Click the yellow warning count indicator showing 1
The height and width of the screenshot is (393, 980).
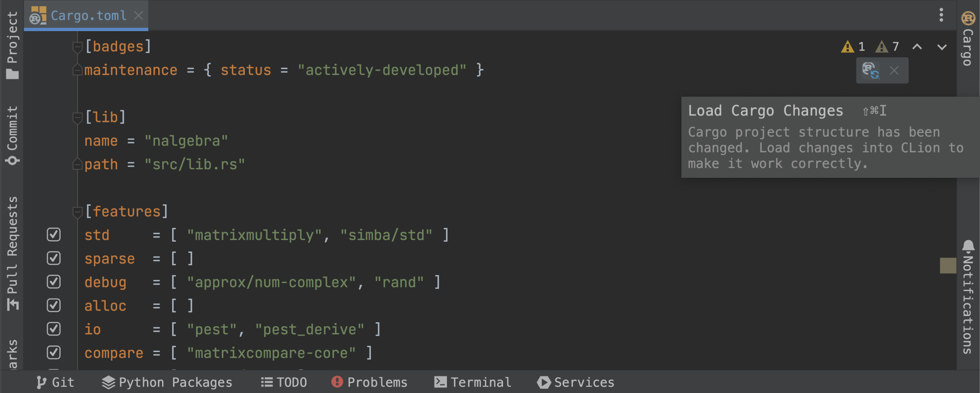[853, 47]
